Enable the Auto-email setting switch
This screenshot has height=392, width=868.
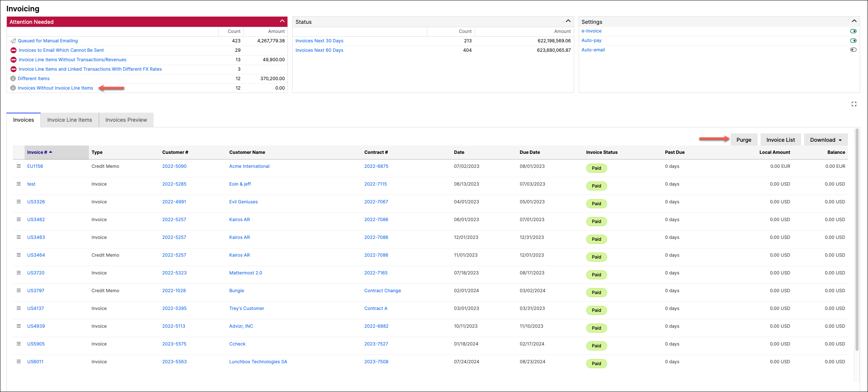853,50
